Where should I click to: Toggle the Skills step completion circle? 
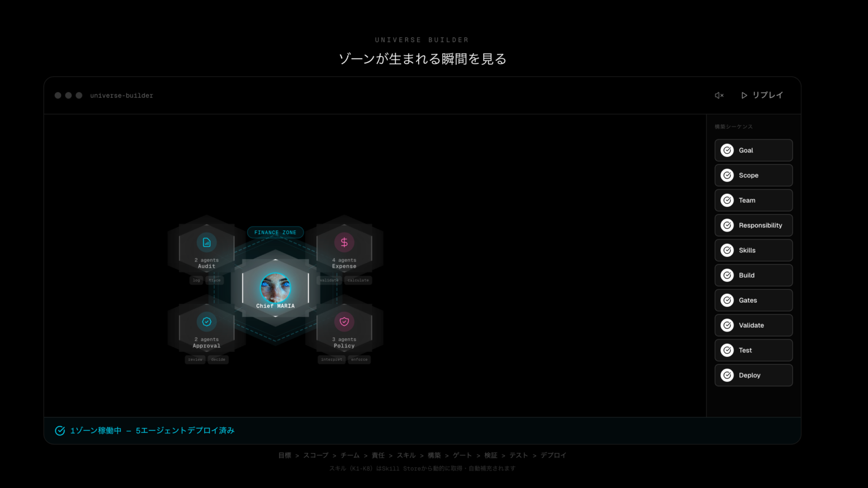tap(727, 250)
